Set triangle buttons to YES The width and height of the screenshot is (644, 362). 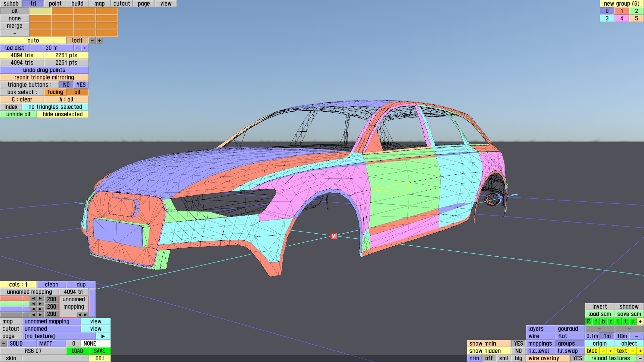[x=81, y=85]
